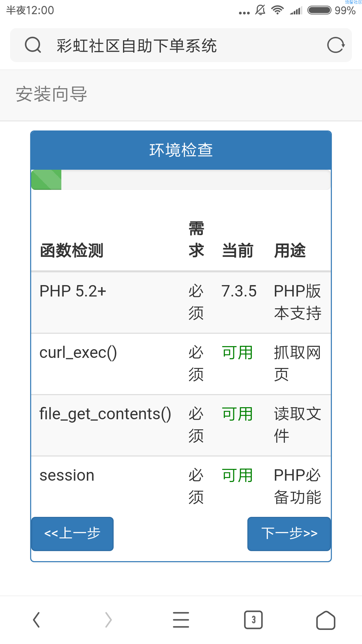Tap the address bar titled 彩虹社区自助下单系统
The width and height of the screenshot is (362, 644).
pyautogui.click(x=181, y=45)
